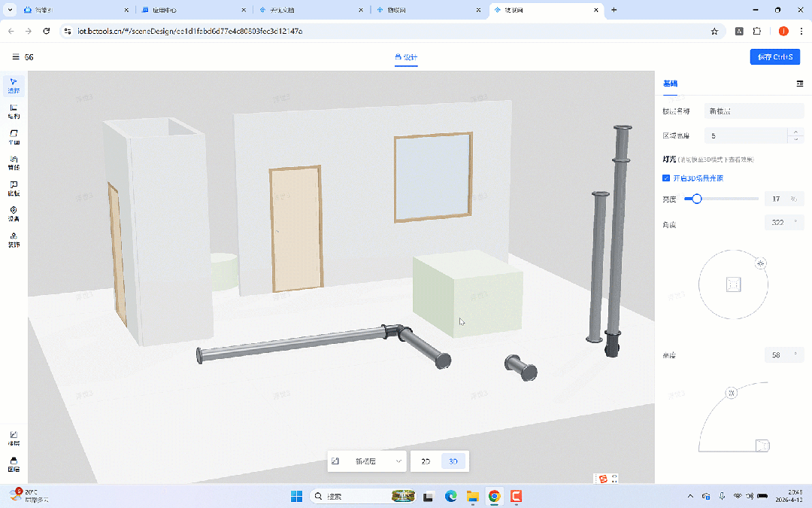The width and height of the screenshot is (812, 508).
Task: Select the door in the back wall
Action: 296,229
